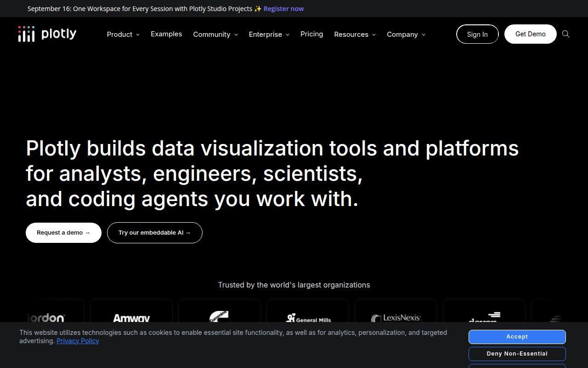Click the Sign In button

(x=477, y=34)
